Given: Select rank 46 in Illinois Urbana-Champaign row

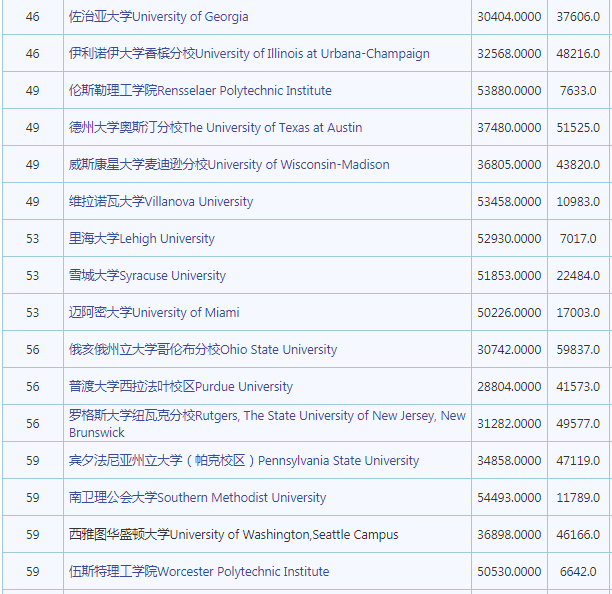Looking at the screenshot, I should coord(33,53).
